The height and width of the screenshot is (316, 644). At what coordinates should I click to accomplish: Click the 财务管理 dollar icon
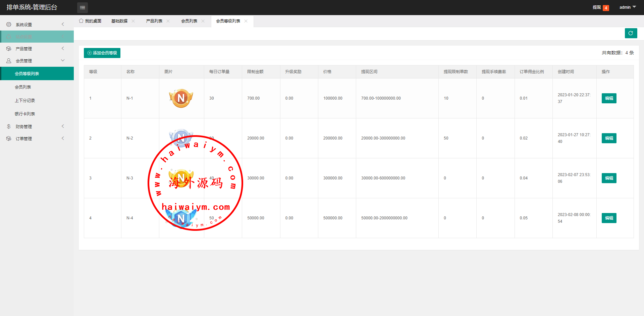click(x=9, y=126)
